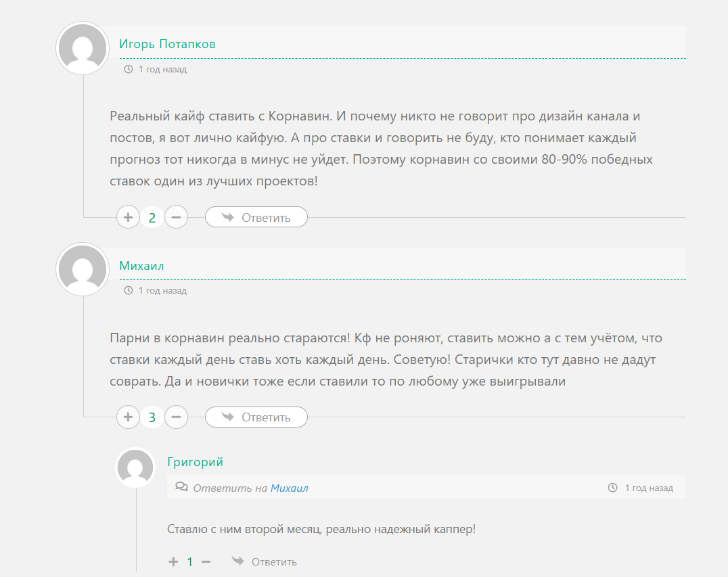Open Игорь Потапков author name link
The height and width of the screenshot is (577, 728).
[167, 44]
